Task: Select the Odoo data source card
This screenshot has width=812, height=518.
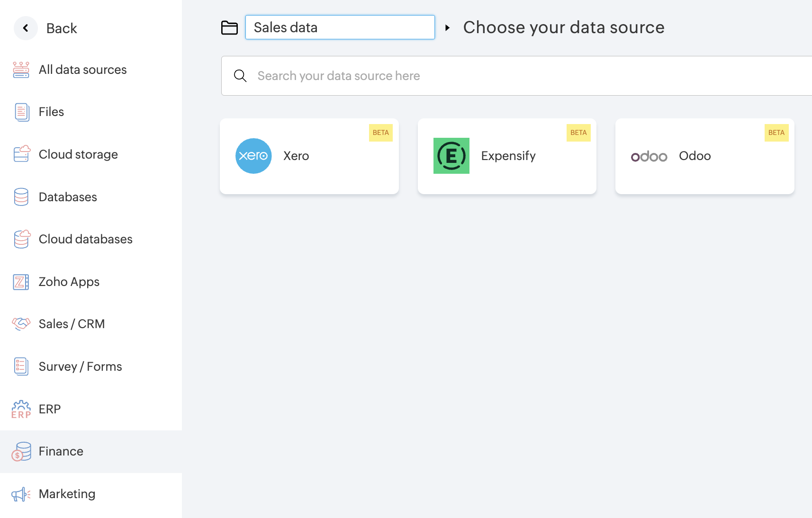Action: pyautogui.click(x=704, y=156)
